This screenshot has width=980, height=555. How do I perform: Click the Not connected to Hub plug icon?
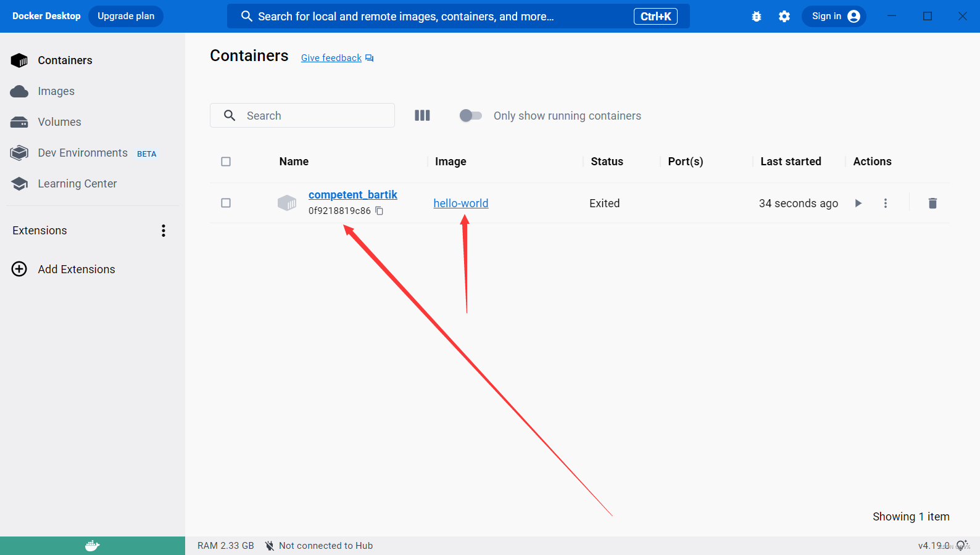coord(270,546)
